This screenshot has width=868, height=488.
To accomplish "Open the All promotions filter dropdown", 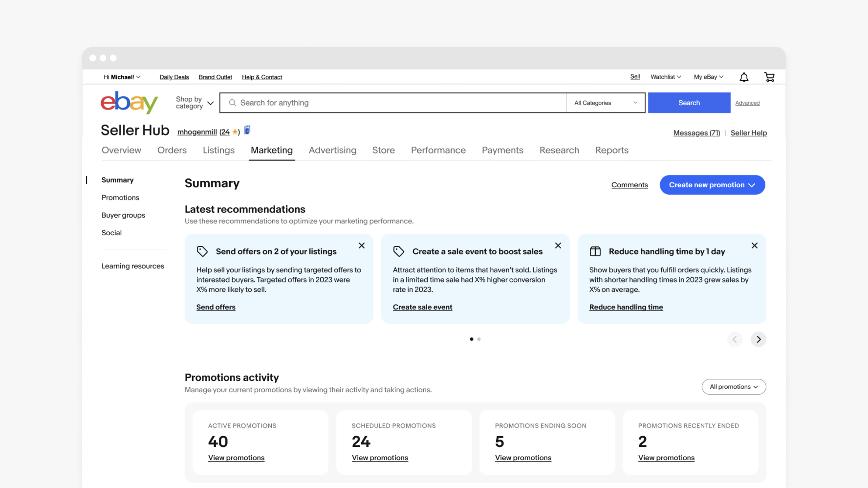I will tap(733, 387).
